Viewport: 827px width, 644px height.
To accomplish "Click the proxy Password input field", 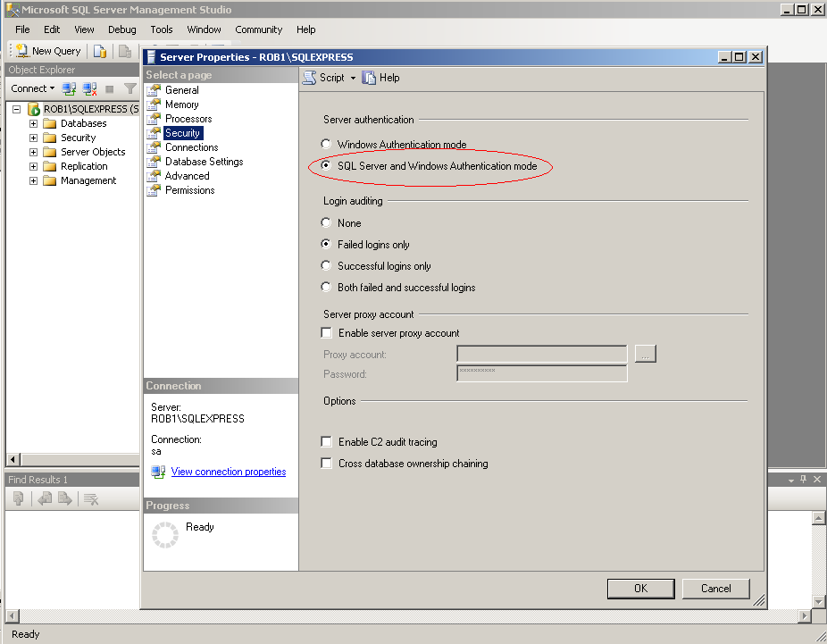I will [x=542, y=372].
